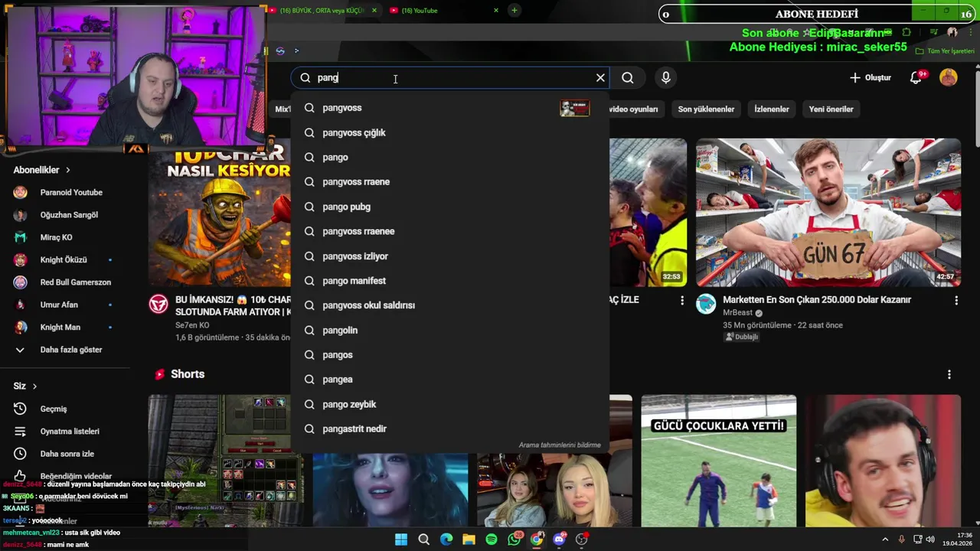Open options menu for MrBeast video

click(x=955, y=301)
